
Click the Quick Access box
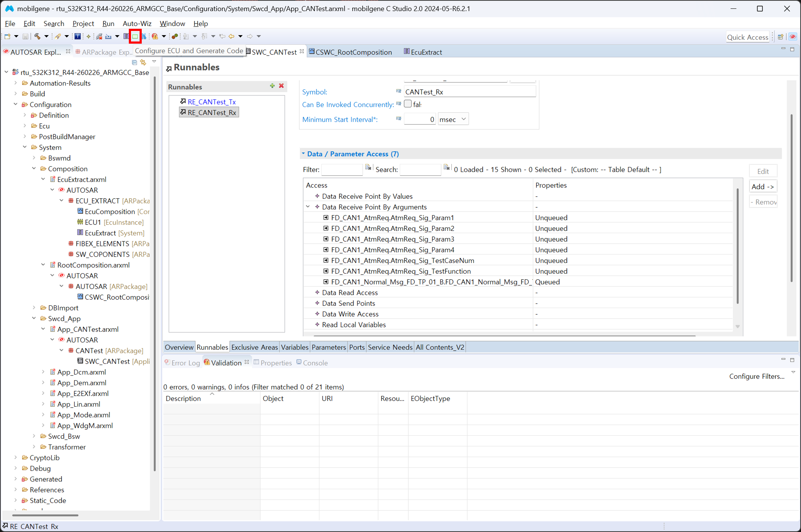pyautogui.click(x=747, y=37)
